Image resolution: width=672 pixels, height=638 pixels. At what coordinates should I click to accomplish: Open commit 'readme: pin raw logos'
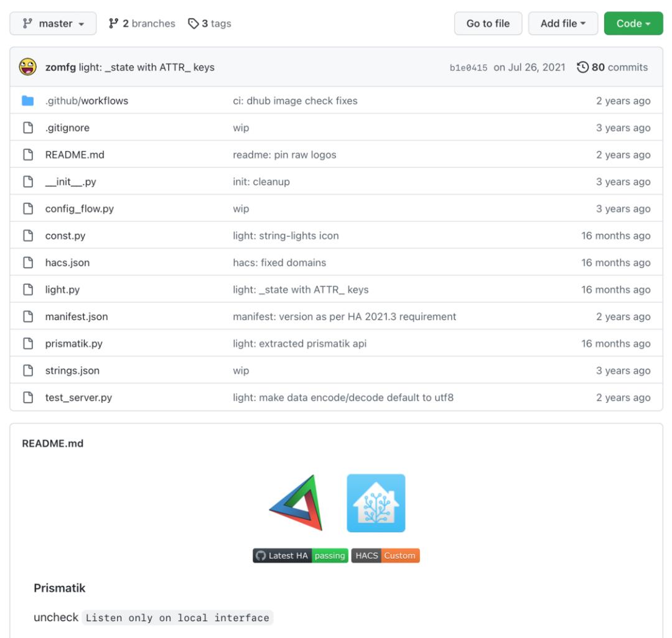point(284,155)
